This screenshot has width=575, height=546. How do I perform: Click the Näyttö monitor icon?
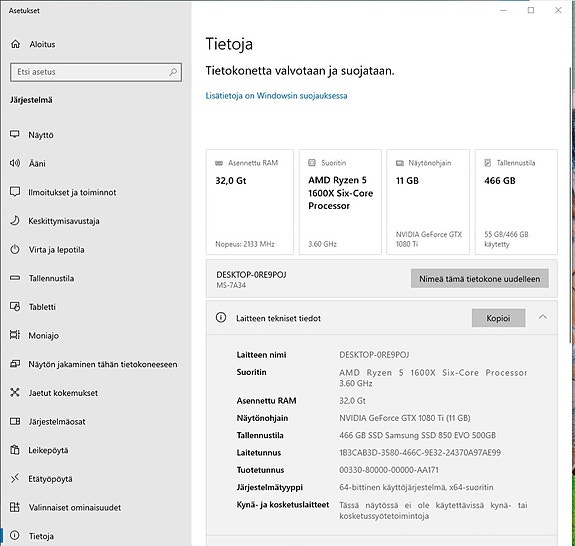coord(15,134)
